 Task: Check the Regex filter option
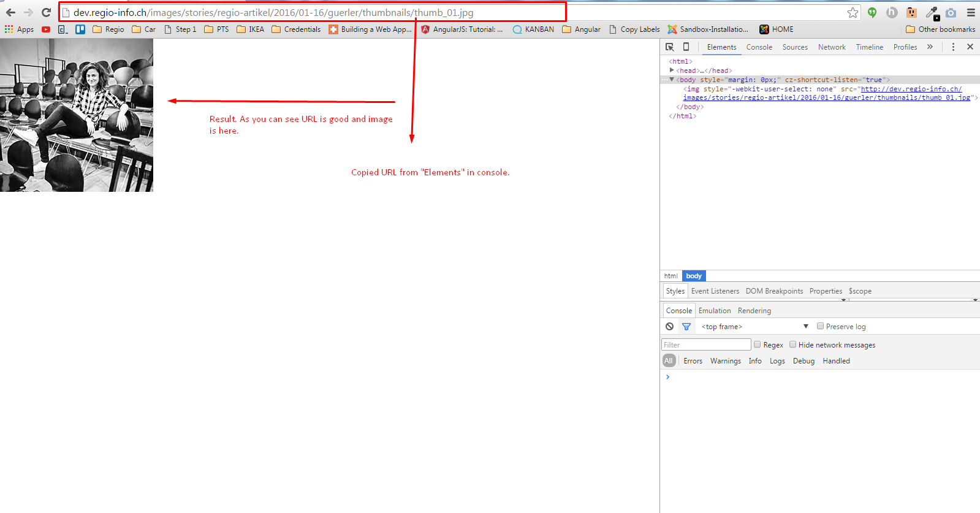tap(758, 344)
